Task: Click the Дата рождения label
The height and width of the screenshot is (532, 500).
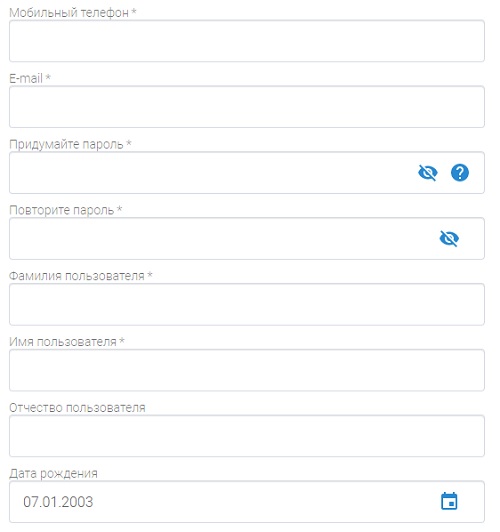Action: (x=53, y=474)
